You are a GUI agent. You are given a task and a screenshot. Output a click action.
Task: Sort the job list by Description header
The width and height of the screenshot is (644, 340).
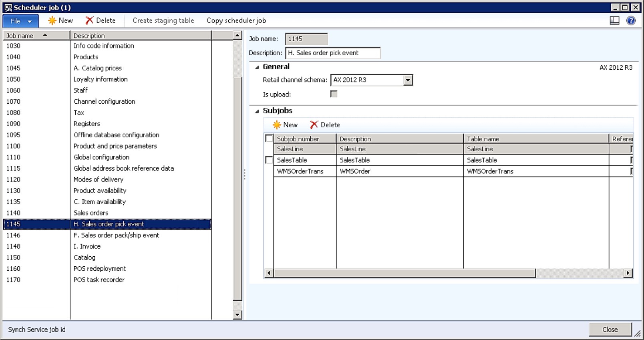141,36
